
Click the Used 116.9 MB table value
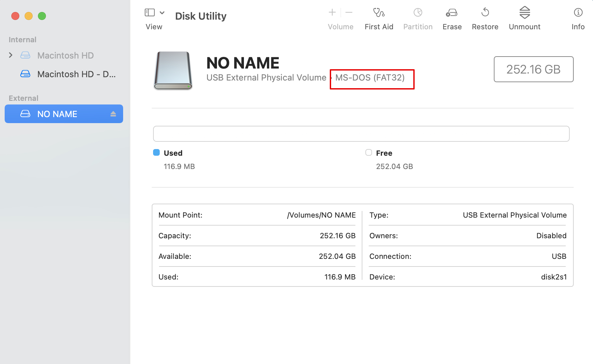click(x=340, y=277)
